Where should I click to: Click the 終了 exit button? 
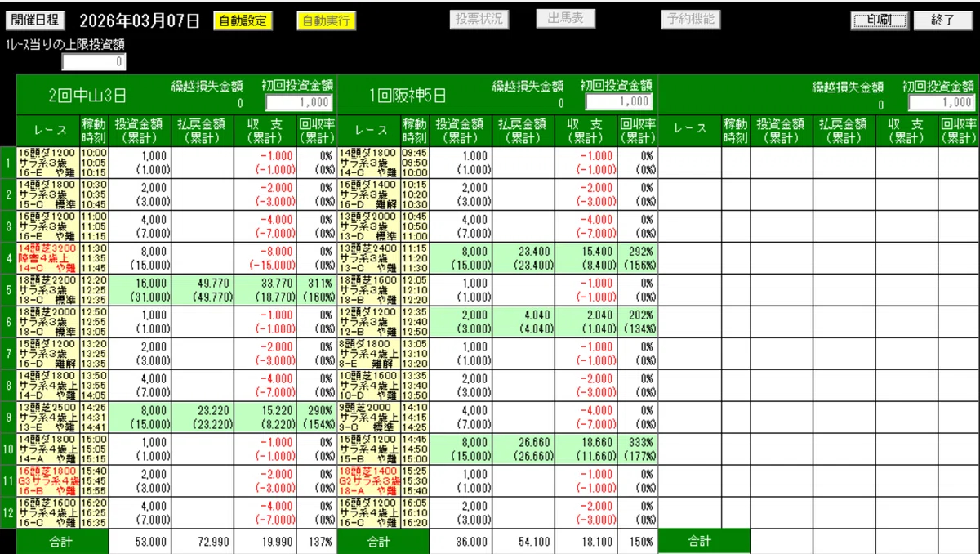[942, 20]
